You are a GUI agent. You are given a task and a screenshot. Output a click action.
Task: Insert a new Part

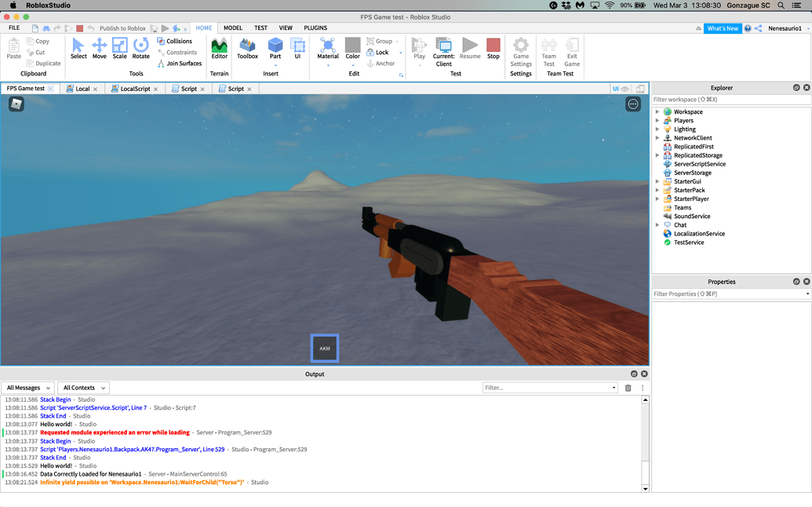(275, 48)
